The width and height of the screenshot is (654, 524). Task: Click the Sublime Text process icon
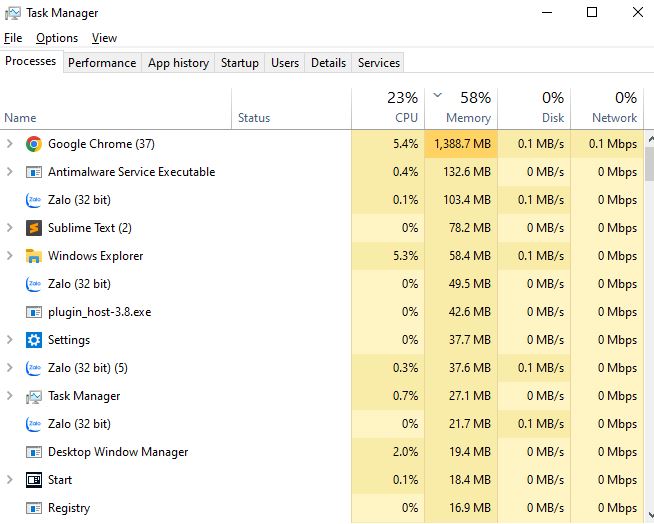[x=34, y=228]
